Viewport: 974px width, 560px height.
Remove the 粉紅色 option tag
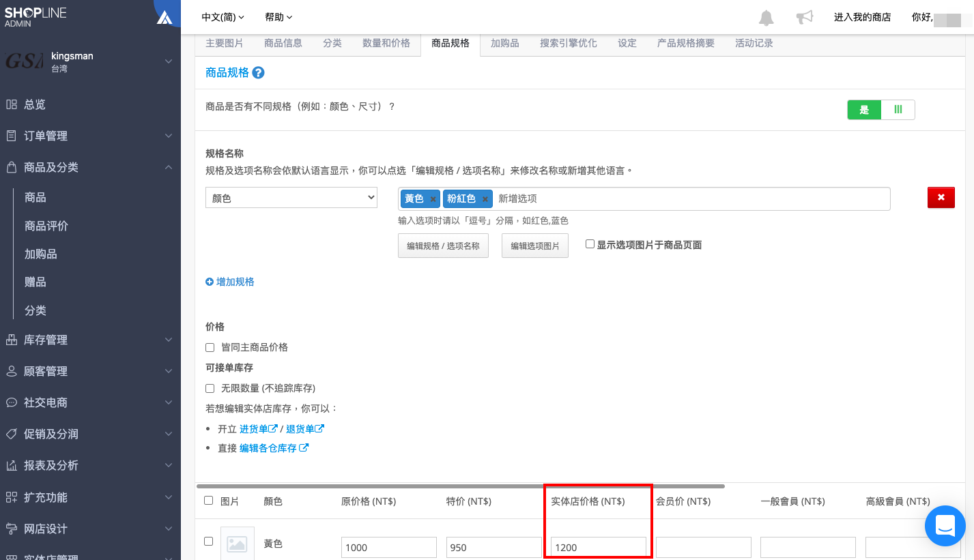tap(485, 199)
